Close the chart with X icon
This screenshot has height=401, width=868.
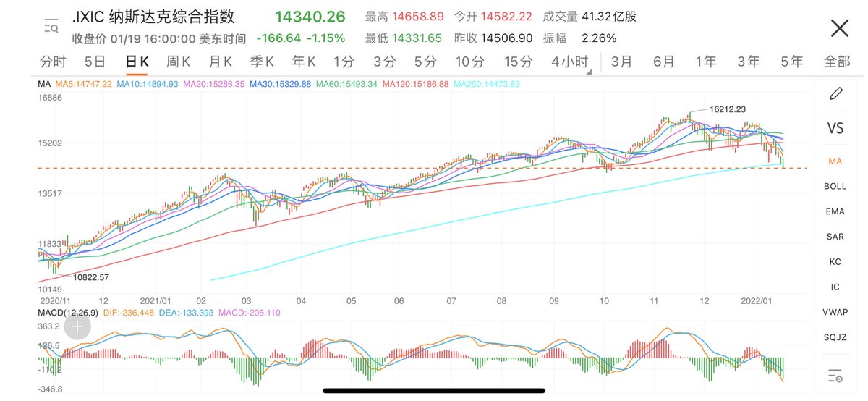(839, 28)
